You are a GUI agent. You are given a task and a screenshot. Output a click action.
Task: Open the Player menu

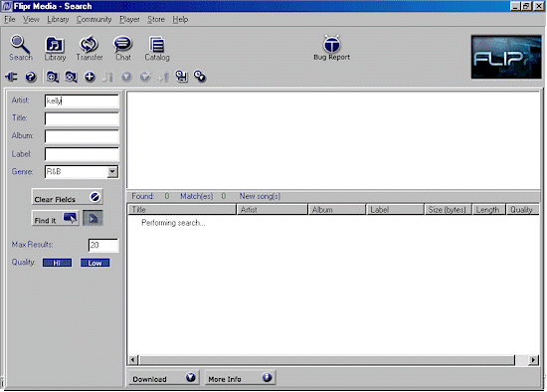point(129,19)
